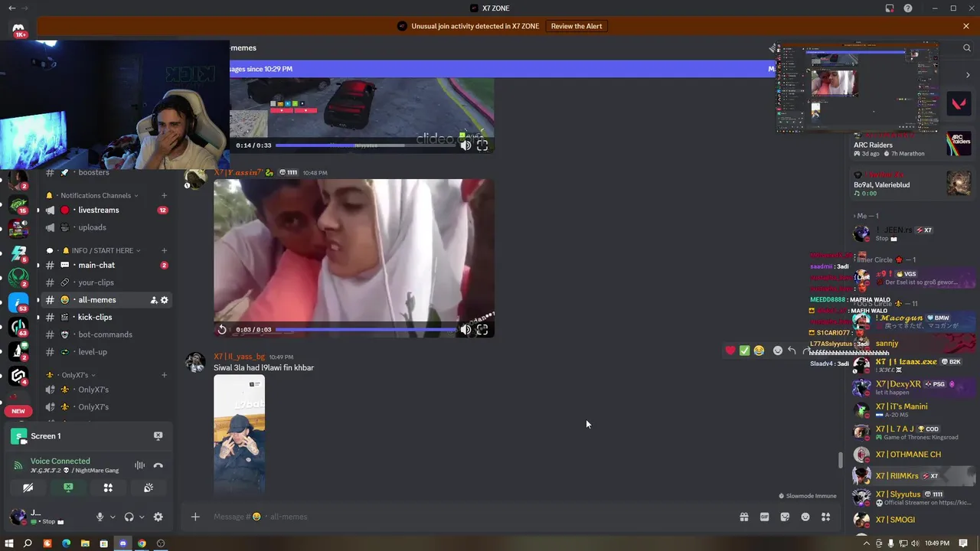
Task: Click the Message #all-memes input field
Action: [467, 517]
